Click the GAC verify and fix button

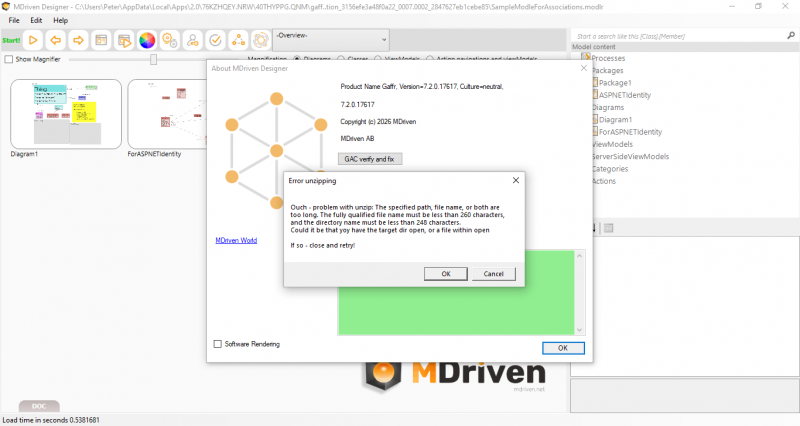point(369,159)
